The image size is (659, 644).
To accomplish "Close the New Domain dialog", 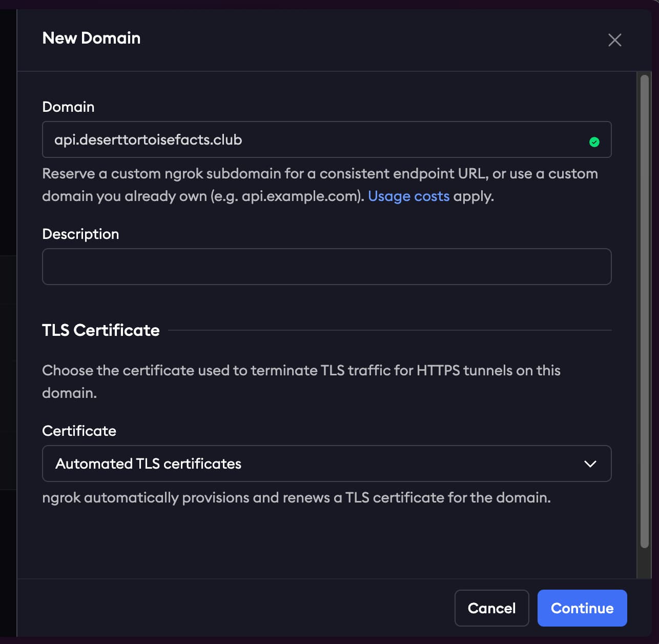I will (x=614, y=40).
